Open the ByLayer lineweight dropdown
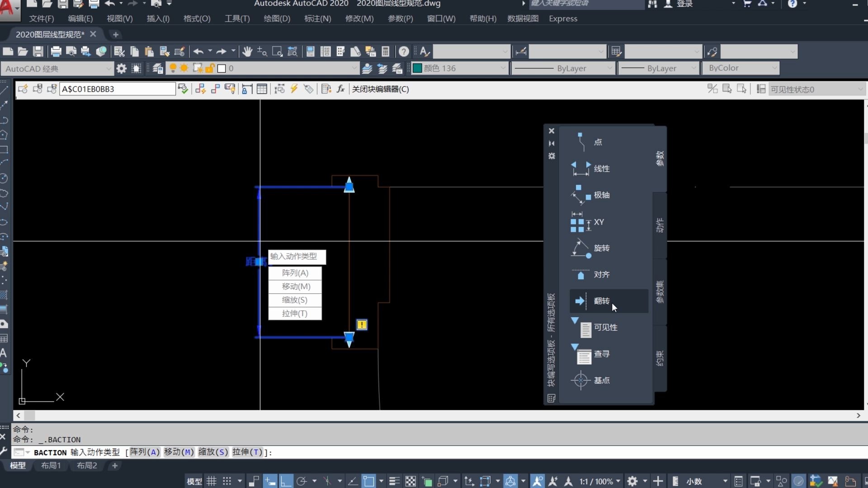Image resolution: width=868 pixels, height=488 pixels. pos(659,68)
